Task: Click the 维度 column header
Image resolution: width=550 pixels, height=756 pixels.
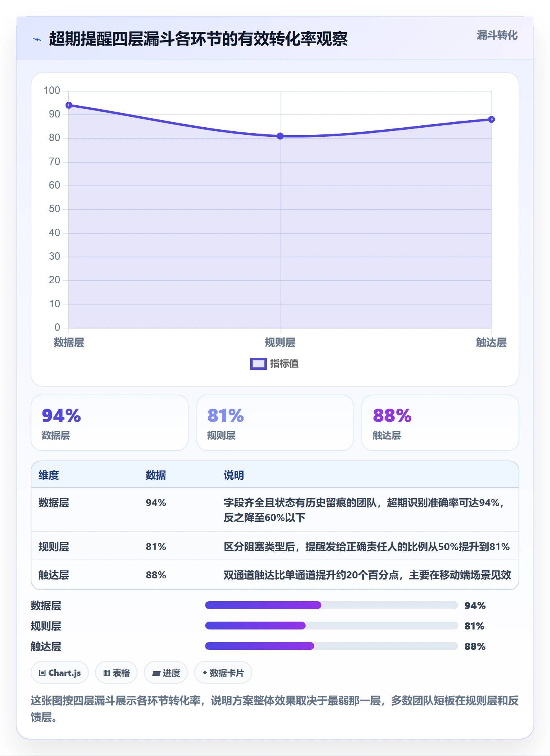Action: (x=49, y=475)
